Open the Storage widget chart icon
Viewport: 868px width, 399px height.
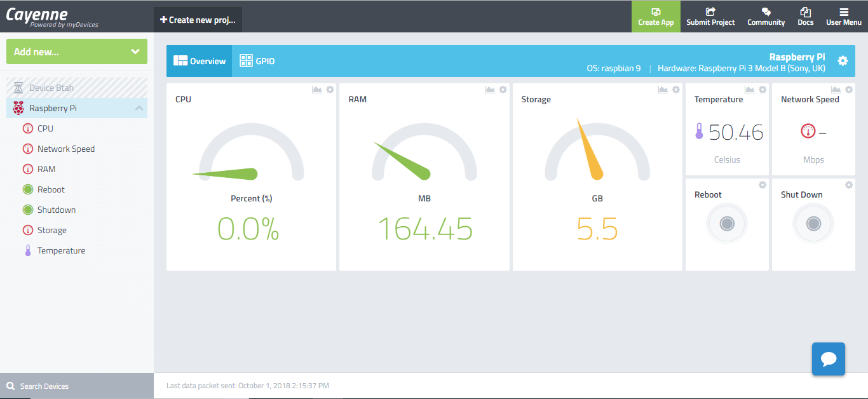[663, 90]
